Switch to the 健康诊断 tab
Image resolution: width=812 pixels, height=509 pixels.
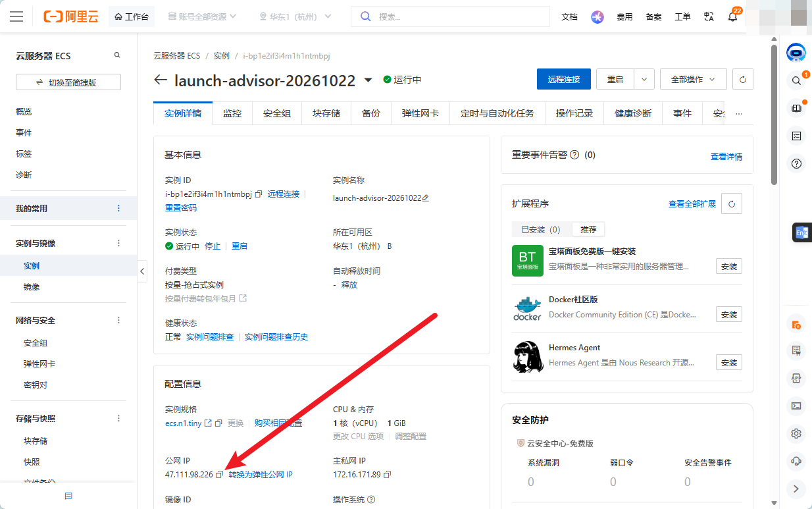pos(633,113)
